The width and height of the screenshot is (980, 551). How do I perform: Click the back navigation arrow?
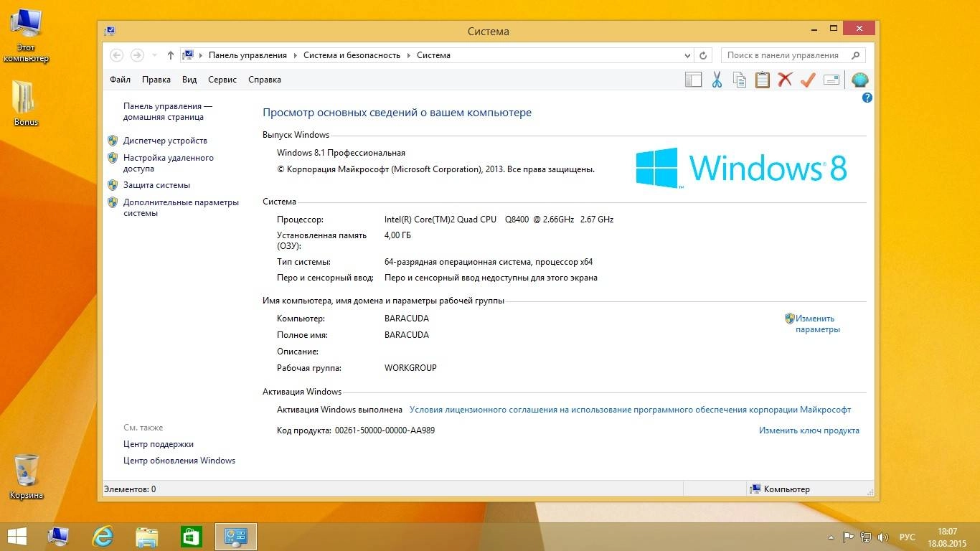click(x=117, y=55)
